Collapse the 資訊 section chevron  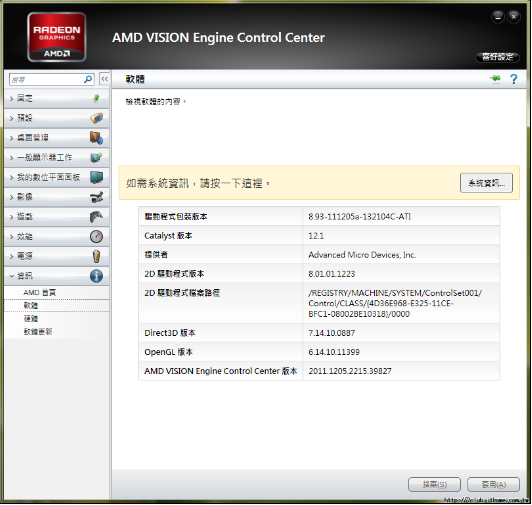[x=12, y=276]
